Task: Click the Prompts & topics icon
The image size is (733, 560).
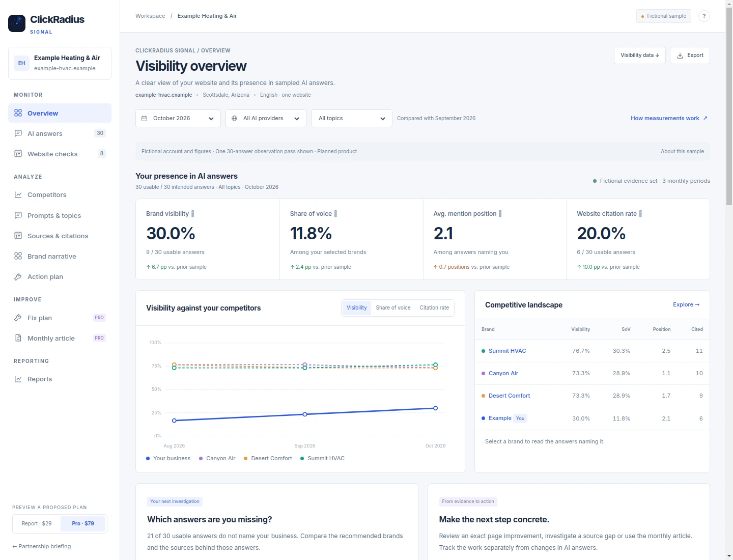Action: point(18,215)
